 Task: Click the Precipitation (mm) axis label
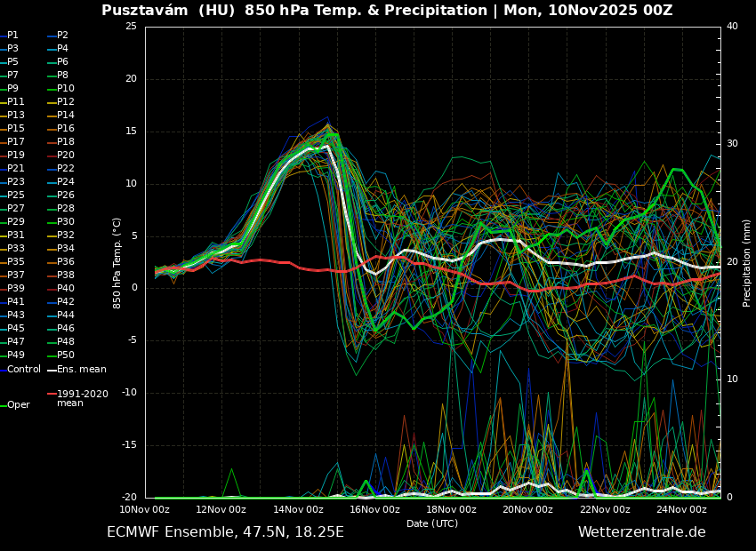[x=747, y=263]
